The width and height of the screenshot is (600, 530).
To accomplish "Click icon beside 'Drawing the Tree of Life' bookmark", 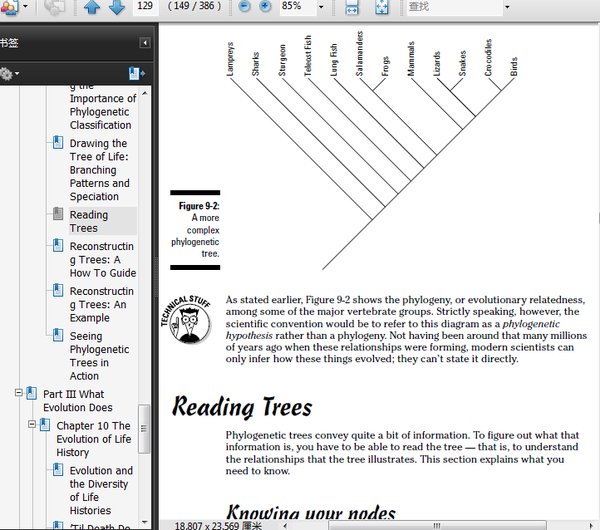I will point(58,142).
